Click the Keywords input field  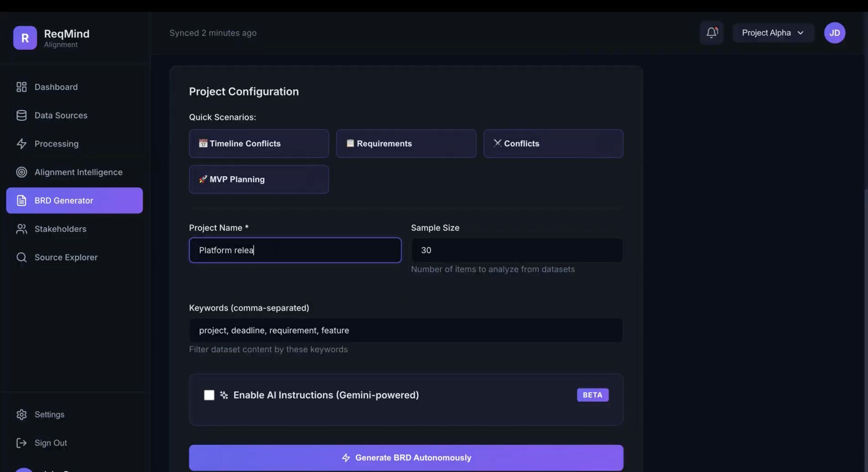[x=406, y=330]
